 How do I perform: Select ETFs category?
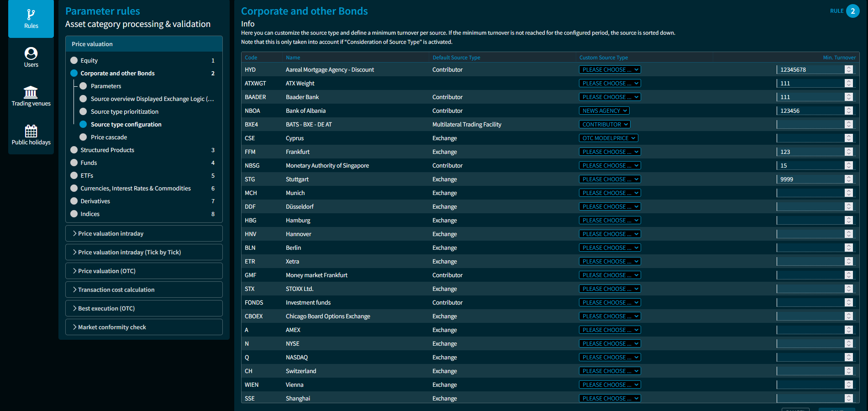(87, 175)
